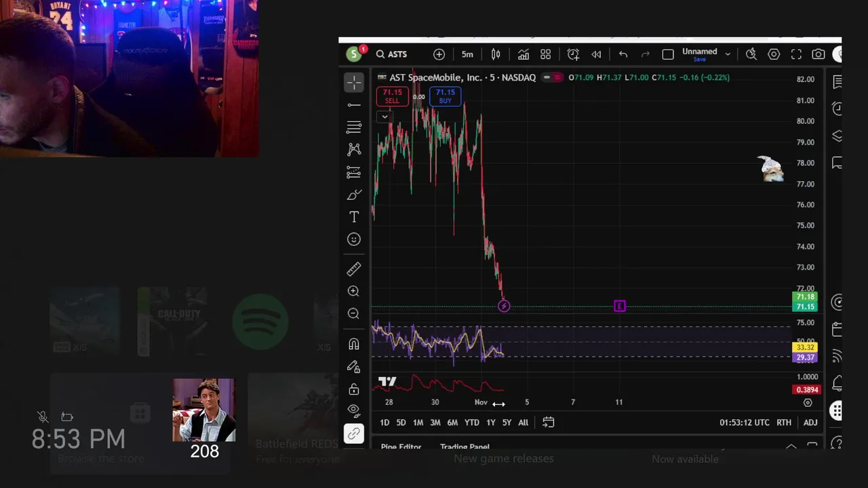
Task: Open chart settings hexagon icon
Action: click(774, 54)
